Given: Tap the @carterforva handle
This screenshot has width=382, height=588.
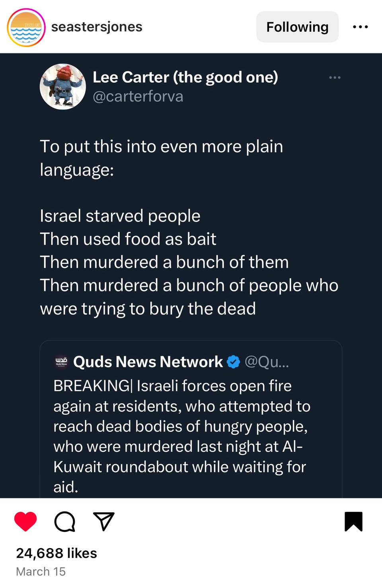Looking at the screenshot, I should pyautogui.click(x=138, y=96).
